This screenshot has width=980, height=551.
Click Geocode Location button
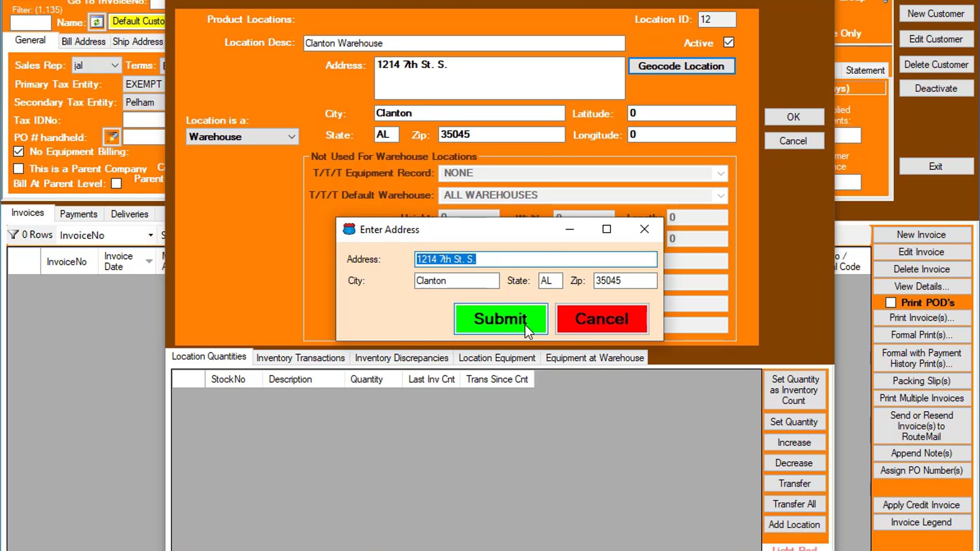point(681,66)
